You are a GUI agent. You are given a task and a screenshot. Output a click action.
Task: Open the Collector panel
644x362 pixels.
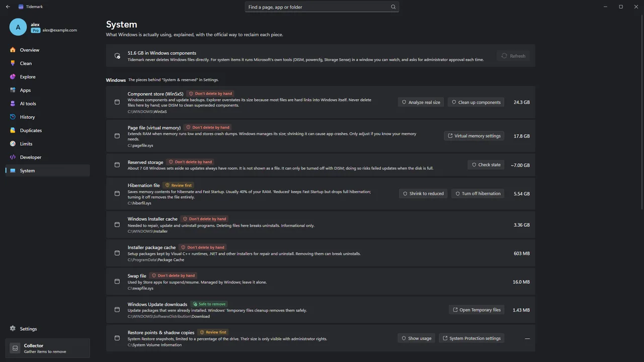point(48,348)
